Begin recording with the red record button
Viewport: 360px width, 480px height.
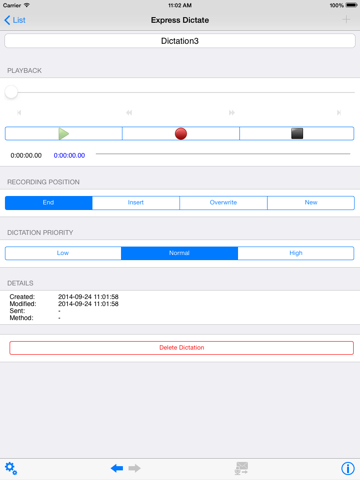click(181, 134)
